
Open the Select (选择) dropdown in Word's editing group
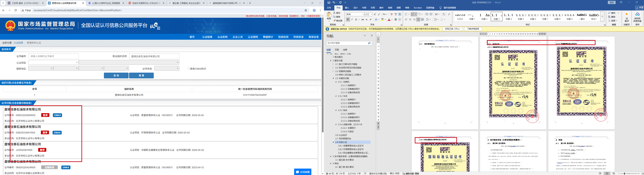613,21
